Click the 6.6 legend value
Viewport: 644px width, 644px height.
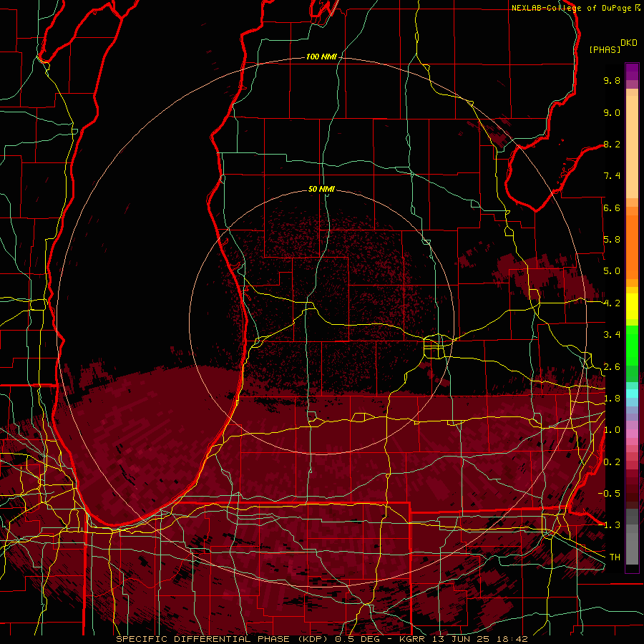(612, 208)
